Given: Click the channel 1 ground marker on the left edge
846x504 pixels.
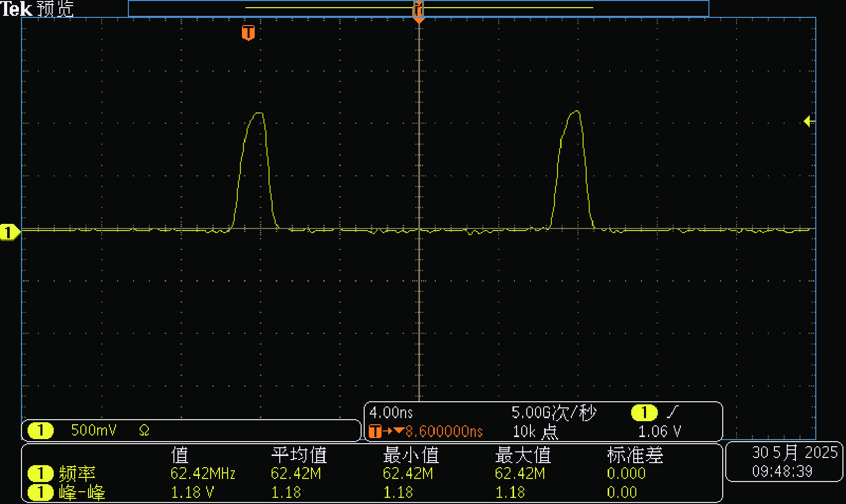Looking at the screenshot, I should click(9, 233).
